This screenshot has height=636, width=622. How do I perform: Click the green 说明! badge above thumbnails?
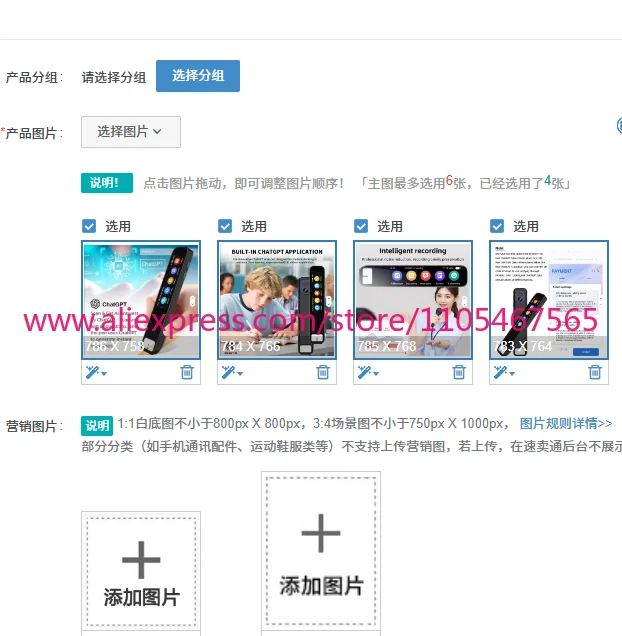107,183
